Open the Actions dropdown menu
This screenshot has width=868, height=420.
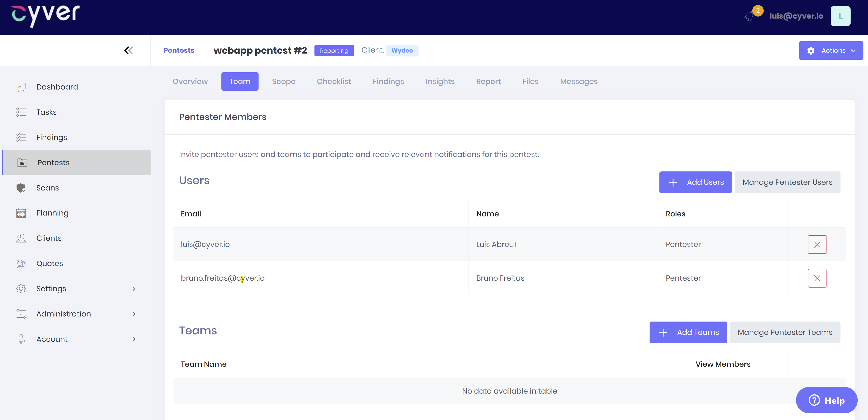831,50
